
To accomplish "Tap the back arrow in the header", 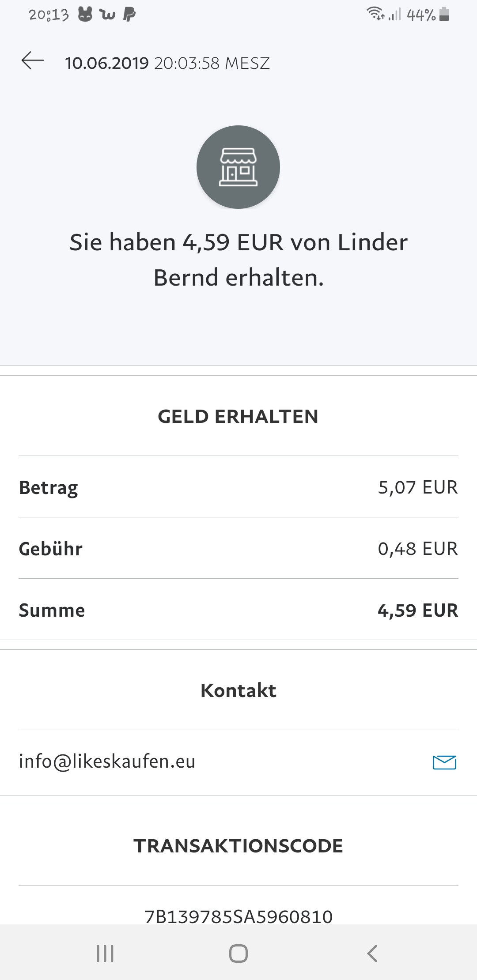I will pyautogui.click(x=33, y=60).
